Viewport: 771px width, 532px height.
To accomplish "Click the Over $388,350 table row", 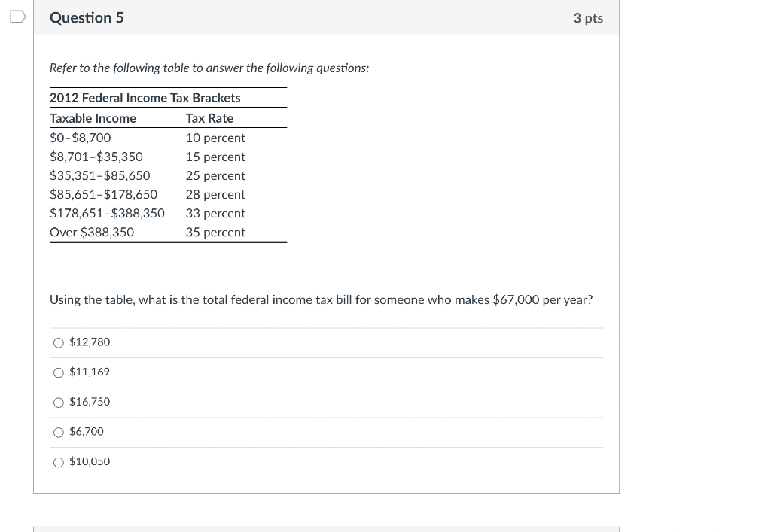I will coord(92,232).
